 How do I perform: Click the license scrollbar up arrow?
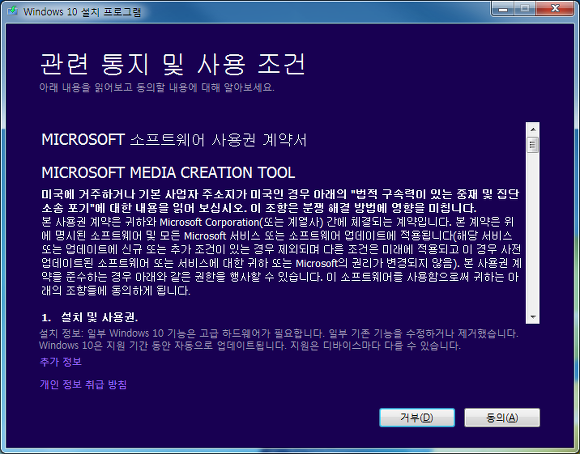(x=533, y=129)
